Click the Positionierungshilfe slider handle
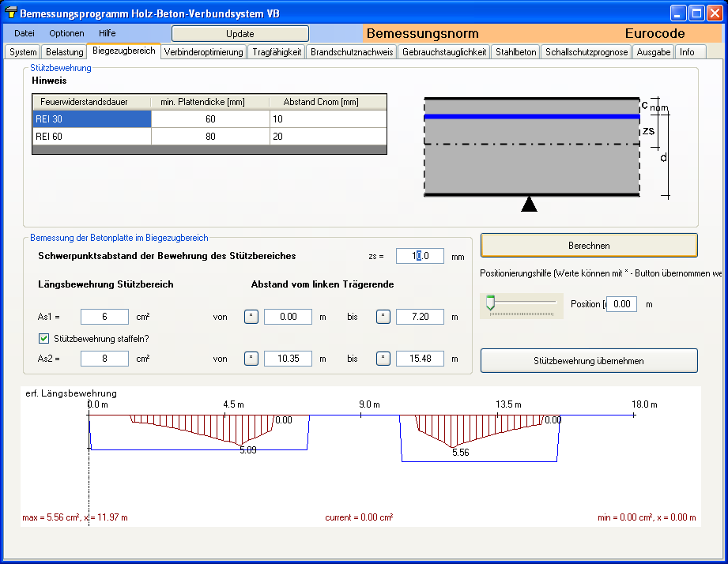The height and width of the screenshot is (564, 728). [490, 303]
